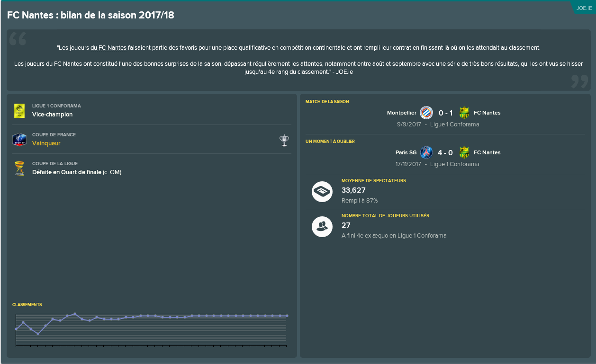Open the JOE.ie link ending the quote

tap(344, 72)
